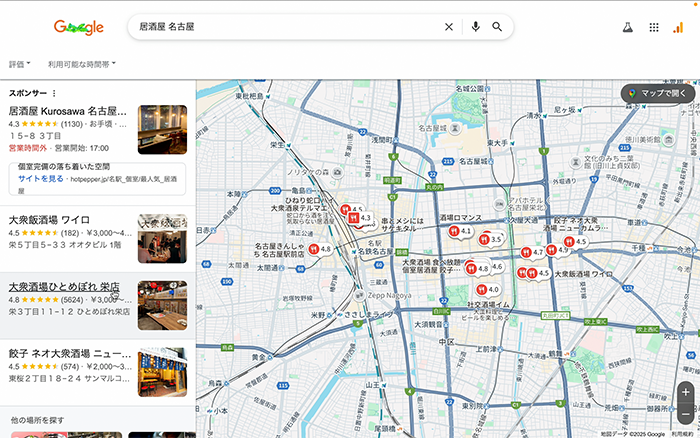The height and width of the screenshot is (438, 700).
Task: Zoom in the map with plus
Action: [686, 393]
